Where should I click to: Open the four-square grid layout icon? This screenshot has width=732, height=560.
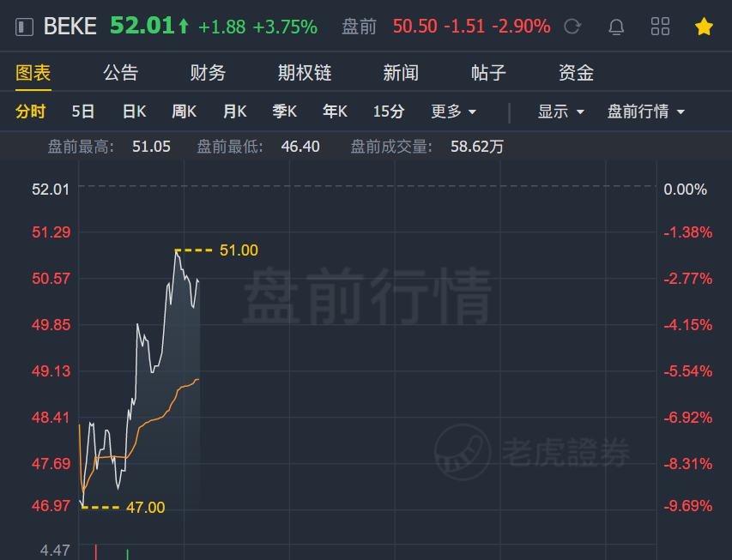click(x=660, y=27)
